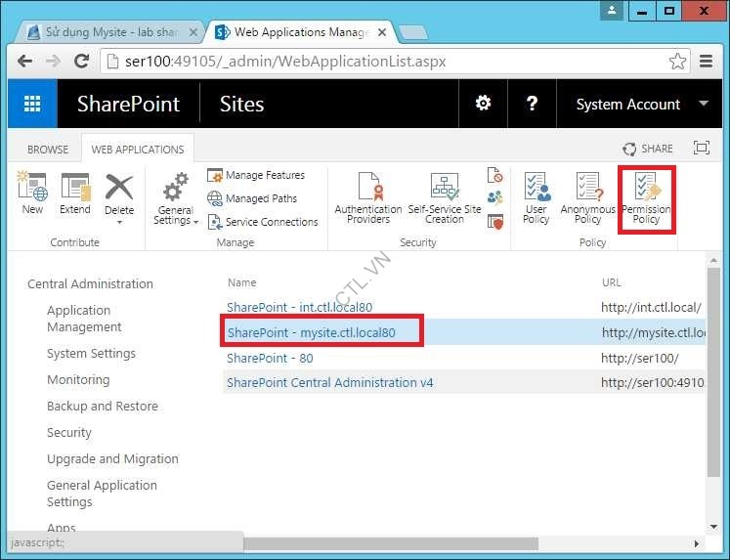Open the settings gear menu
Screen dimensions: 730x560
(483, 104)
